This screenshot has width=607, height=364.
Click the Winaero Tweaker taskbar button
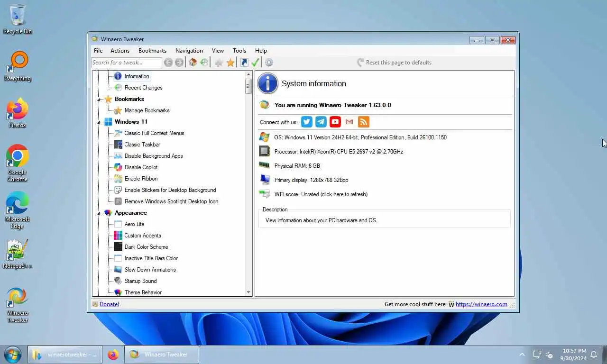click(162, 355)
